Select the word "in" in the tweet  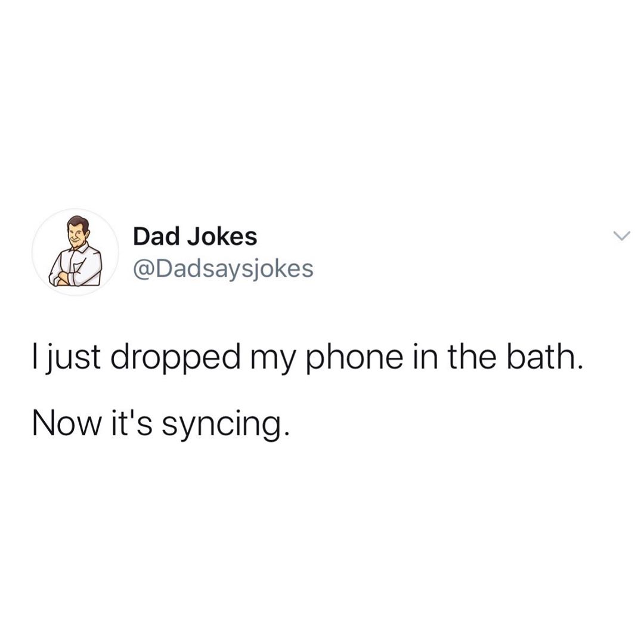(425, 356)
